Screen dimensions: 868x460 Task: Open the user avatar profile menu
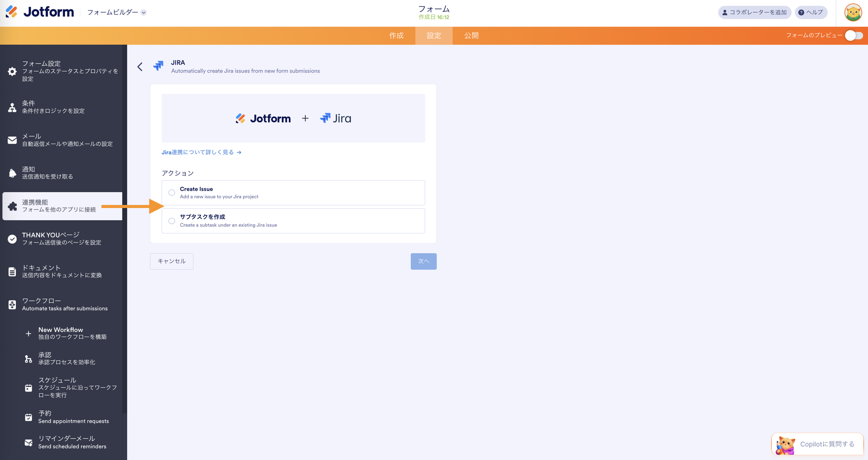(x=853, y=13)
